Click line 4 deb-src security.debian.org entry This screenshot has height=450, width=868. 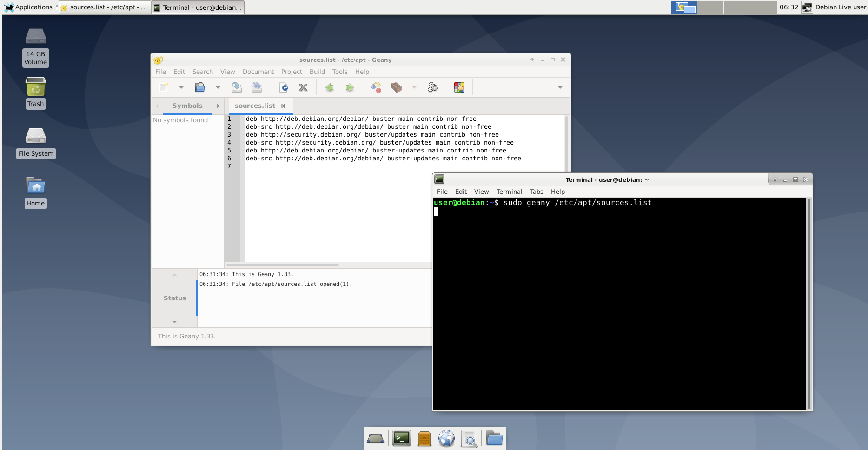point(380,143)
